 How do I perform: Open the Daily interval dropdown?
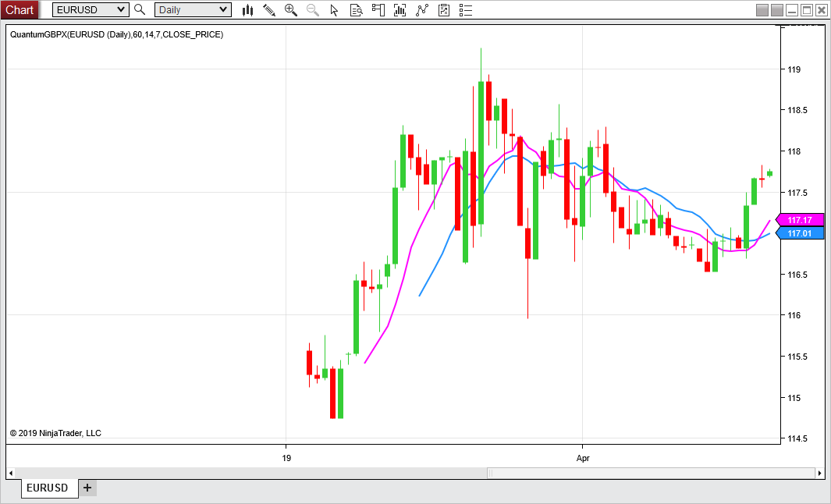point(193,9)
